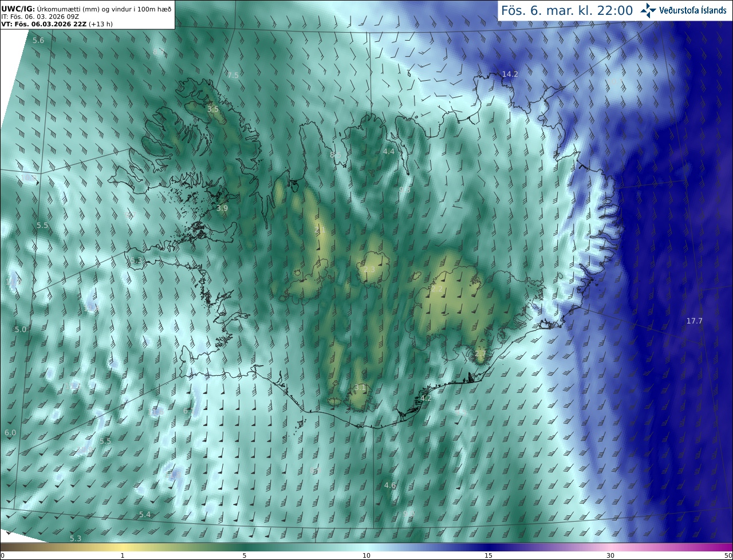Viewport: 733px width, 560px height.
Task: Click the 3.1 value on the map
Action: tap(360, 388)
